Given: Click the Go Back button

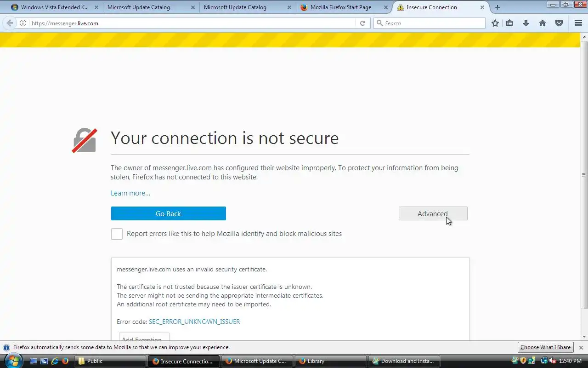Looking at the screenshot, I should pyautogui.click(x=168, y=213).
